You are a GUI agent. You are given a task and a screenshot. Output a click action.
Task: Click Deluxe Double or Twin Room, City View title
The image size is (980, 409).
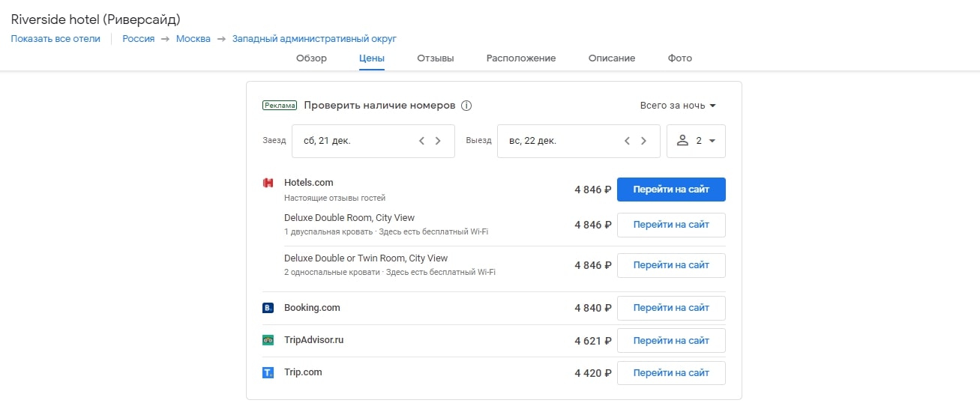click(366, 258)
